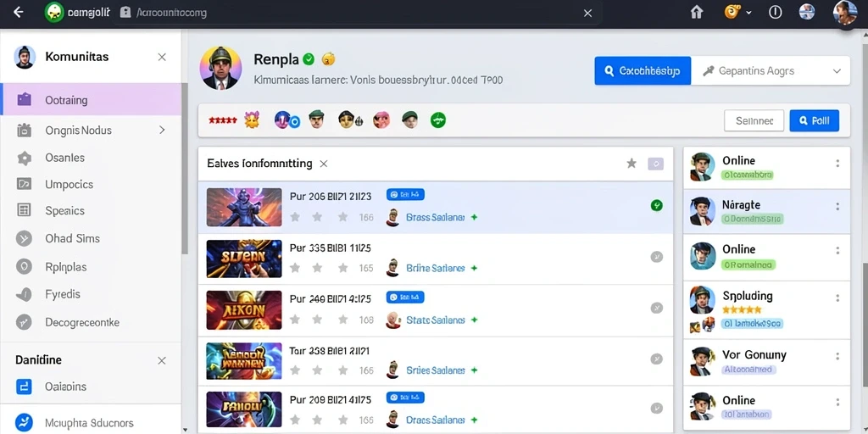Click the first star rating on top list row
The image size is (868, 434).
coord(295,217)
